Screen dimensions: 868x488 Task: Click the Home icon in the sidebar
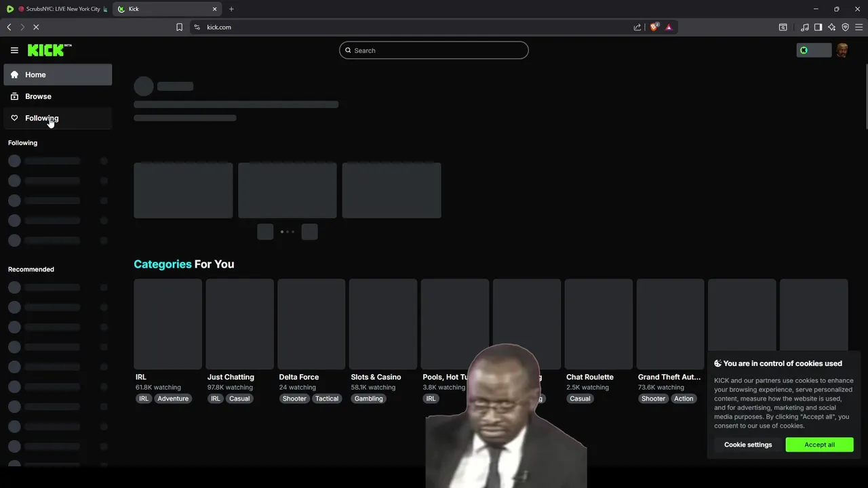click(14, 75)
